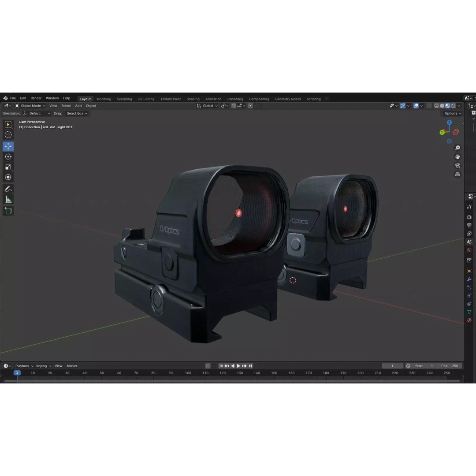Open the snapping options dropdown
This screenshot has width=476, height=476.
242,106
